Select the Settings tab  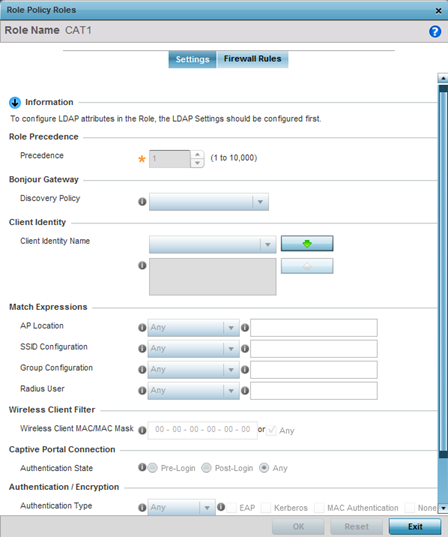192,59
